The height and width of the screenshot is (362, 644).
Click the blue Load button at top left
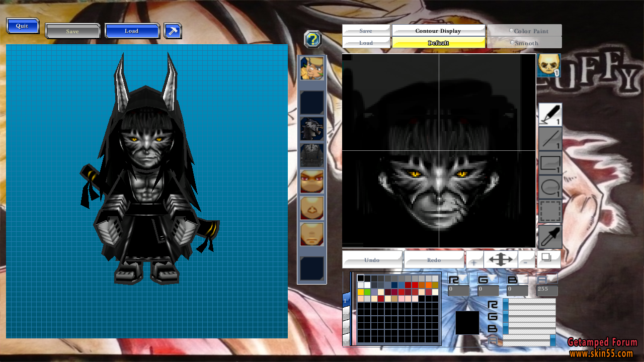[x=132, y=31]
